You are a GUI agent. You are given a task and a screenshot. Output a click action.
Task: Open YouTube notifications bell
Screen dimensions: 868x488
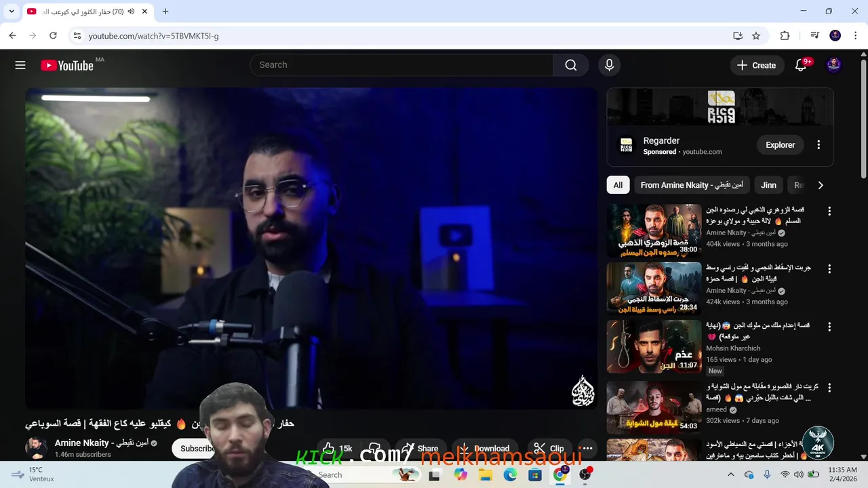801,65
